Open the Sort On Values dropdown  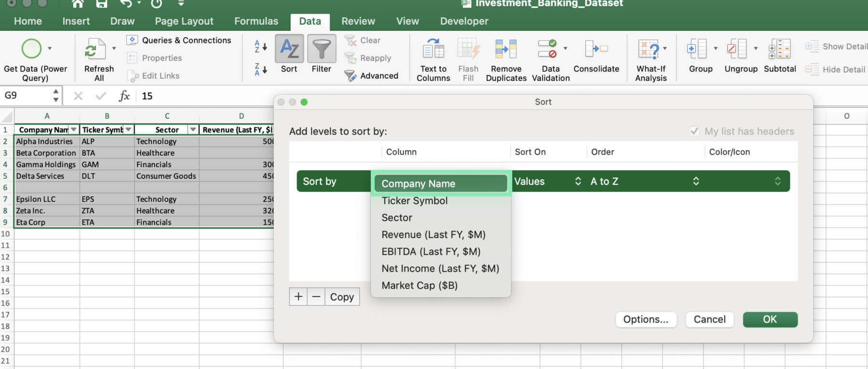click(548, 181)
